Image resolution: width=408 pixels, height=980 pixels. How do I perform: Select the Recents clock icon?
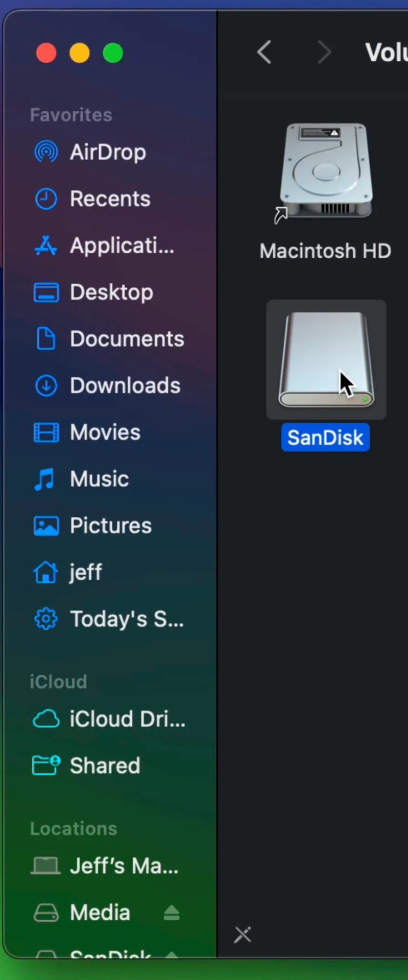coord(46,199)
